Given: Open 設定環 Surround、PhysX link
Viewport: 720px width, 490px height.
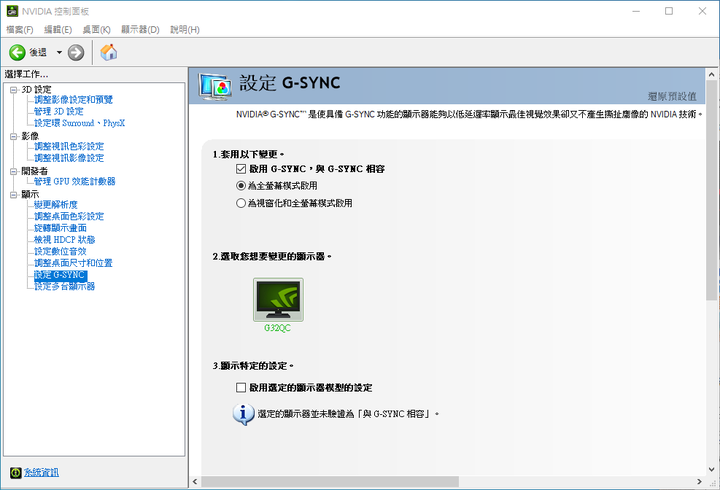Looking at the screenshot, I should 79,123.
